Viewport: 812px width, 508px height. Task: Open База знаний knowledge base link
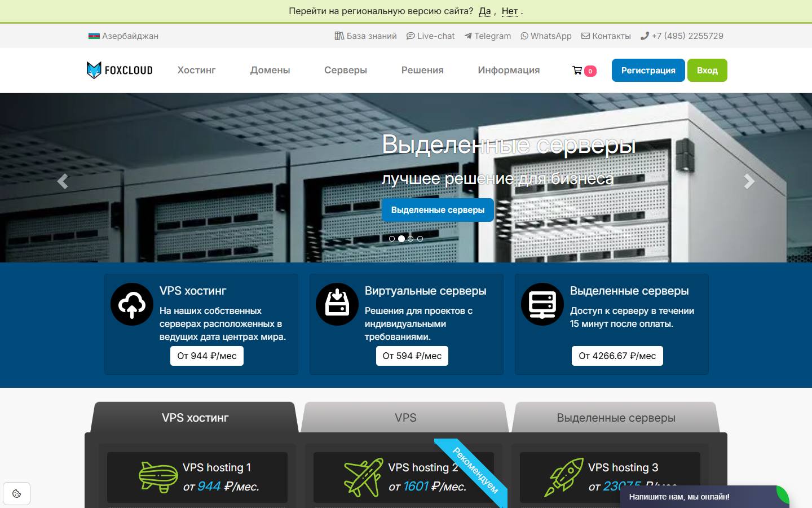point(365,36)
